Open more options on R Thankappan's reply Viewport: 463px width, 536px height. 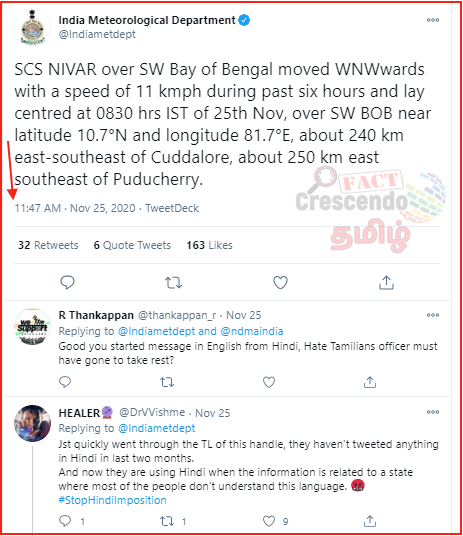tap(433, 315)
